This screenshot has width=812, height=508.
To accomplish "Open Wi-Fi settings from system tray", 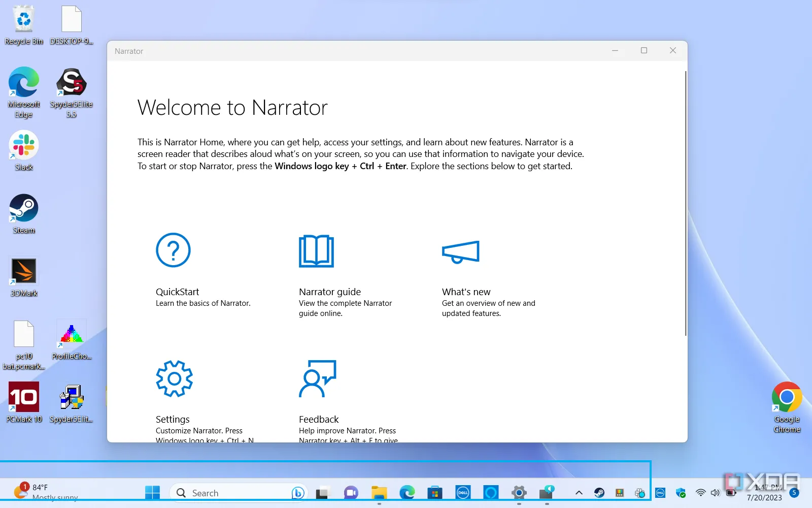I will [x=700, y=492].
